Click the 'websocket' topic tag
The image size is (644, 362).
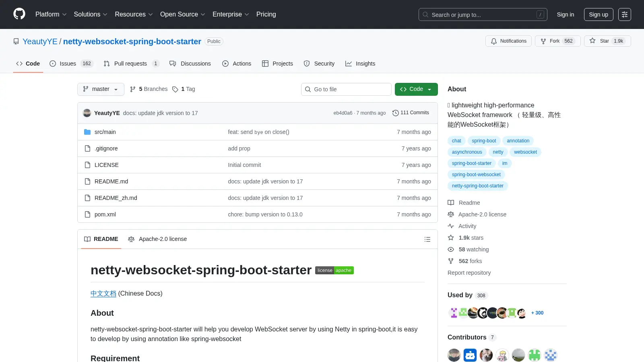click(525, 152)
